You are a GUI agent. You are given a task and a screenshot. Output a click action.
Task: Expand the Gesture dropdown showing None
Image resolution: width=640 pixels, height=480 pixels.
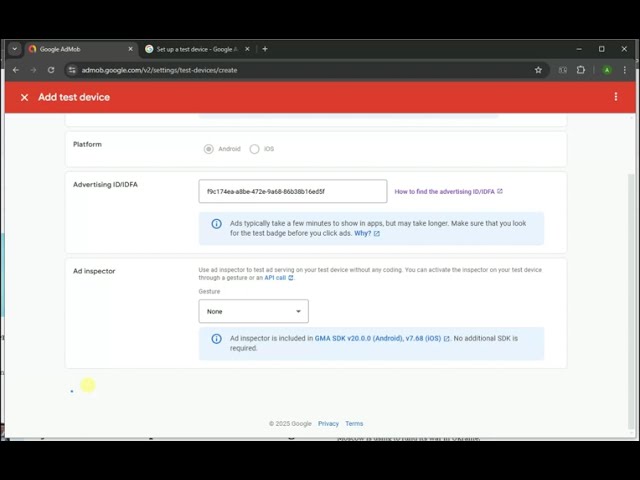[253, 311]
